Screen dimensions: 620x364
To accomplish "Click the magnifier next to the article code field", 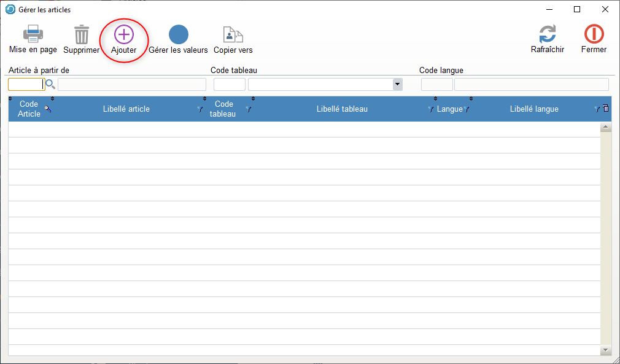I will 50,85.
